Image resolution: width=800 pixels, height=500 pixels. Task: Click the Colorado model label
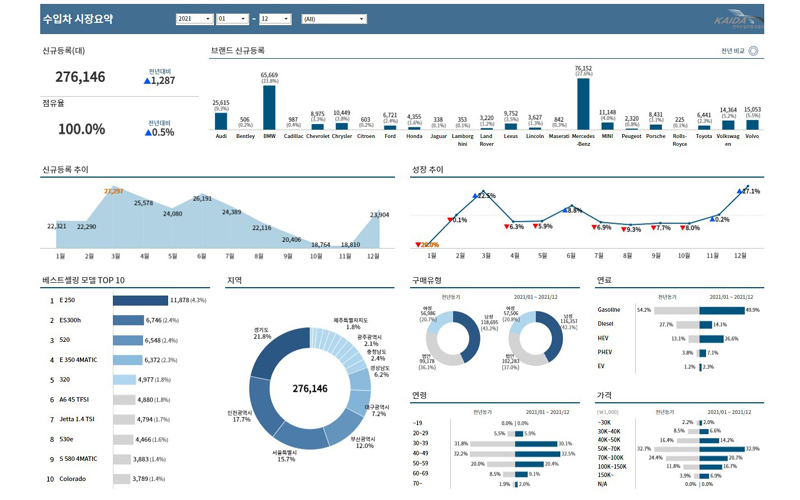(72, 479)
